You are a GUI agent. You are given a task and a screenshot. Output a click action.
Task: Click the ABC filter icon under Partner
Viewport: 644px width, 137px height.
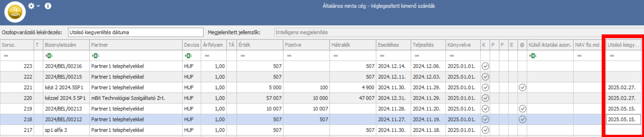coord(95,56)
